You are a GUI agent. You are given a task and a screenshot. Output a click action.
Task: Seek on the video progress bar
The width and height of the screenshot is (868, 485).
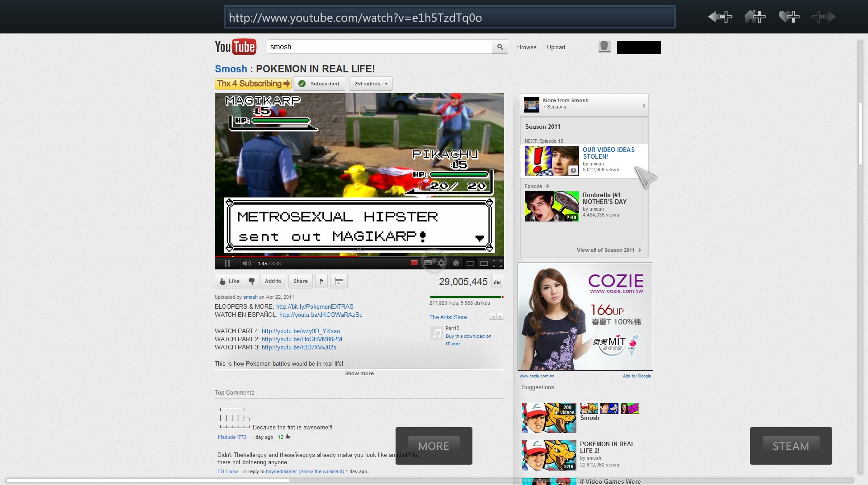(x=359, y=256)
